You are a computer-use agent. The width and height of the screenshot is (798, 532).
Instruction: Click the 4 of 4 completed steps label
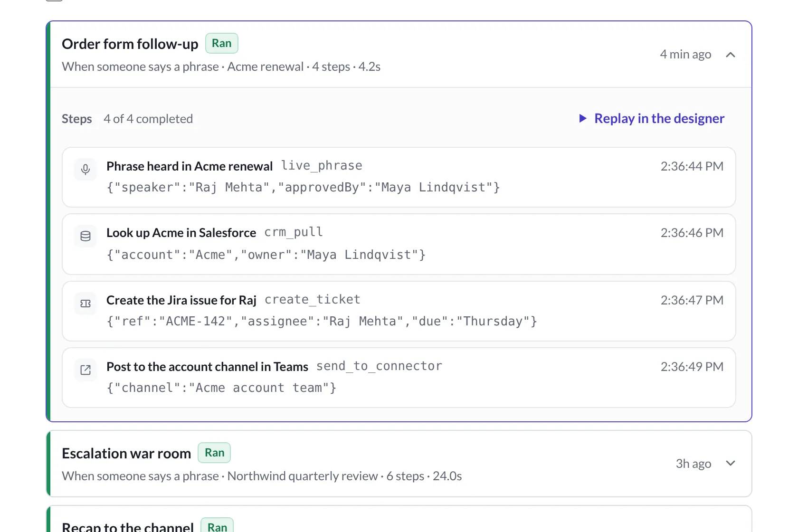[148, 119]
